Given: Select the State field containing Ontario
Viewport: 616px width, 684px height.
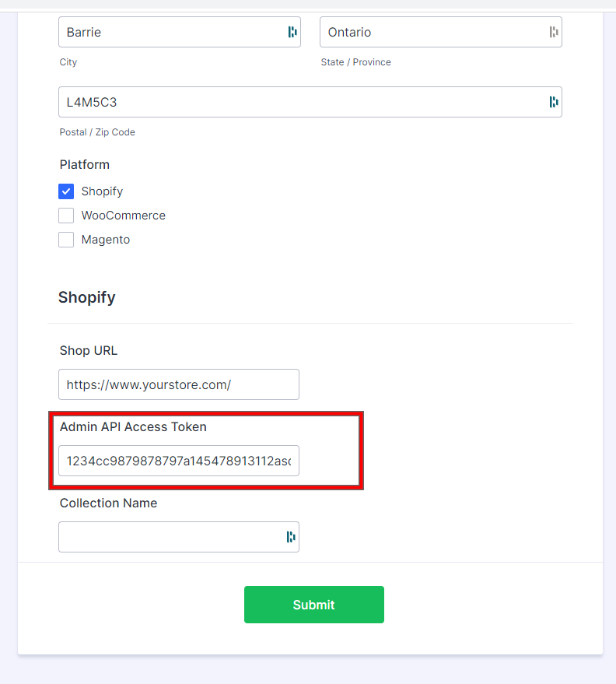Looking at the screenshot, I should 441,32.
